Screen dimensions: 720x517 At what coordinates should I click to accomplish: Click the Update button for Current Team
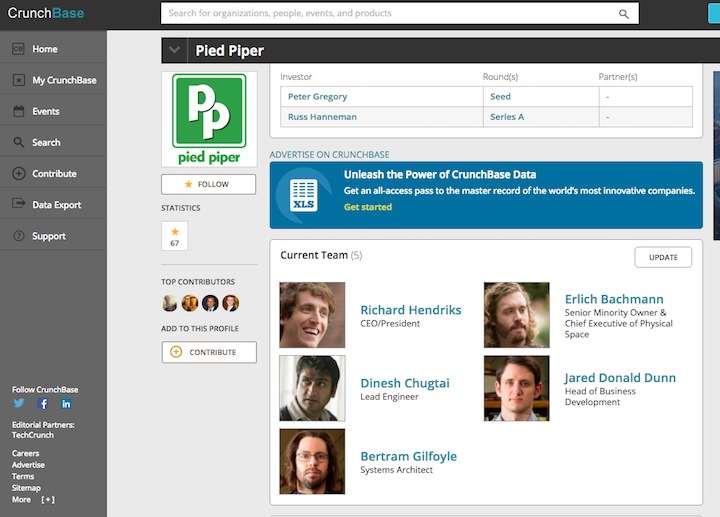point(663,257)
